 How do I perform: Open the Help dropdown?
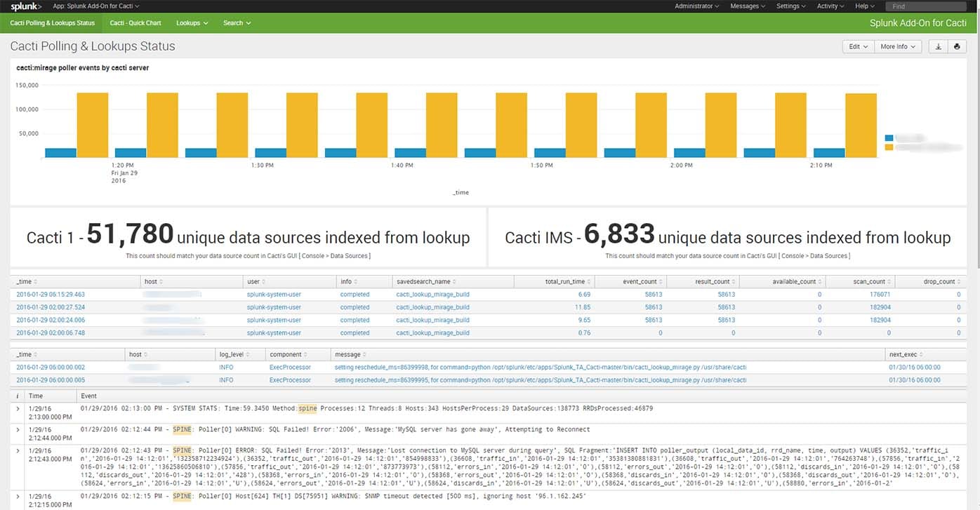pos(865,6)
